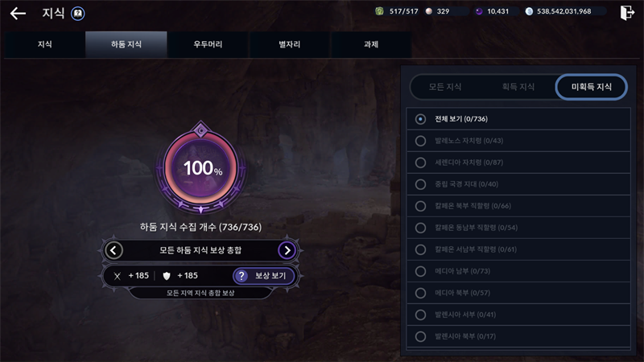Viewport: 644px width, 362px height.
Task: Switch filter to 모든 지식
Action: [445, 87]
